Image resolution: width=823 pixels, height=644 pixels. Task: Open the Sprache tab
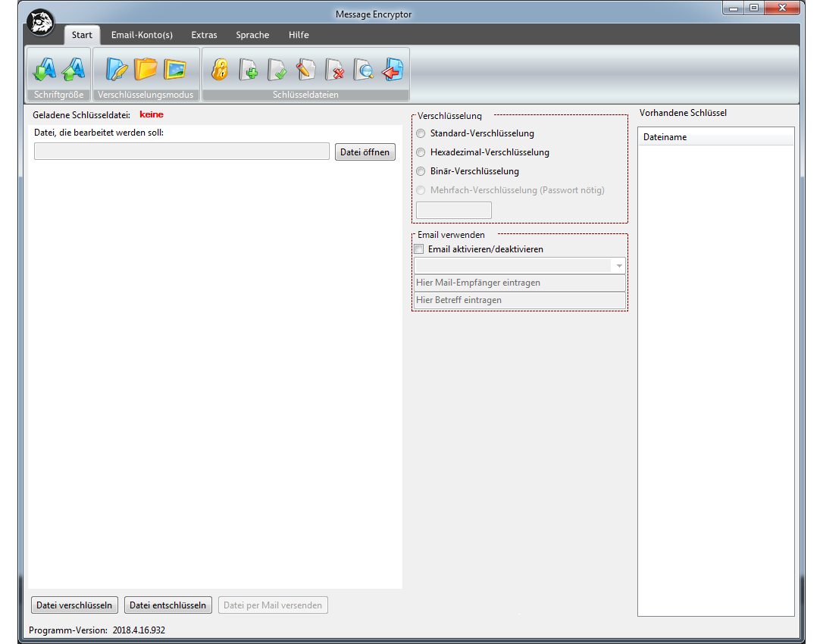[252, 35]
